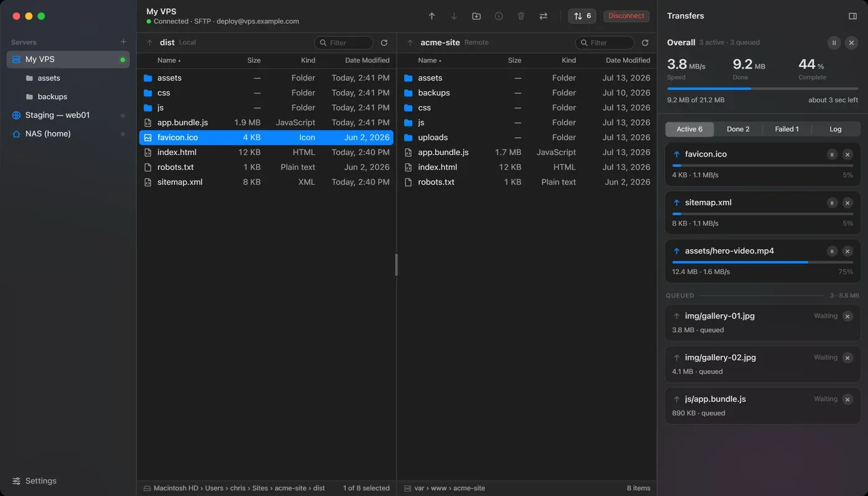Hide the Transfers panel with the sidebar icon
Screen dimensions: 868x496
(852, 16)
